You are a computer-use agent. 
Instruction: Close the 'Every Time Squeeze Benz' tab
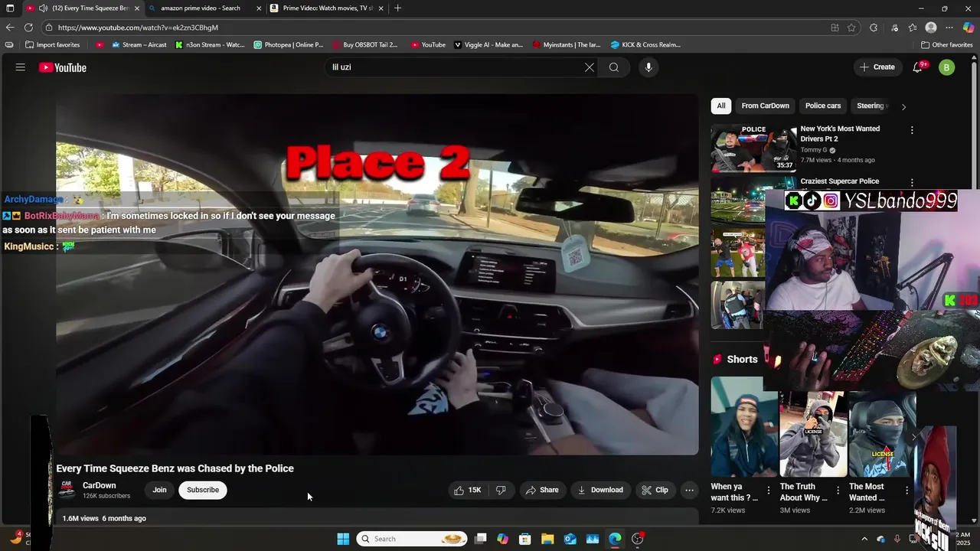pos(137,8)
